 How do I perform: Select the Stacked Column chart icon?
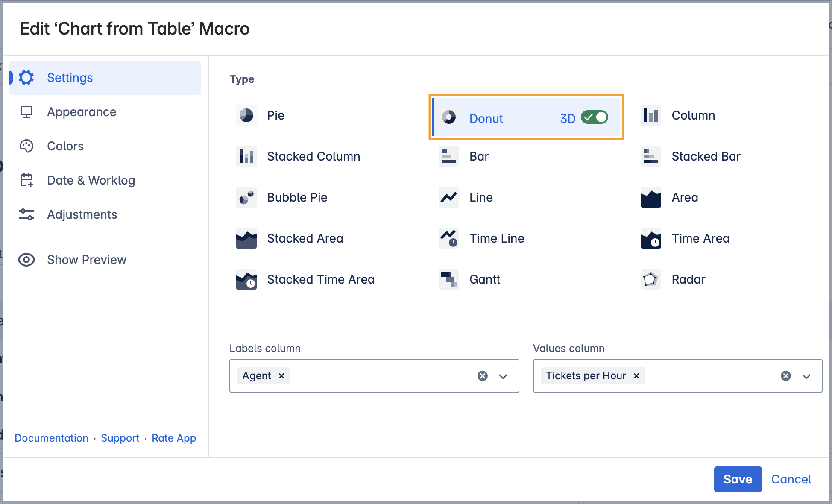(x=246, y=156)
